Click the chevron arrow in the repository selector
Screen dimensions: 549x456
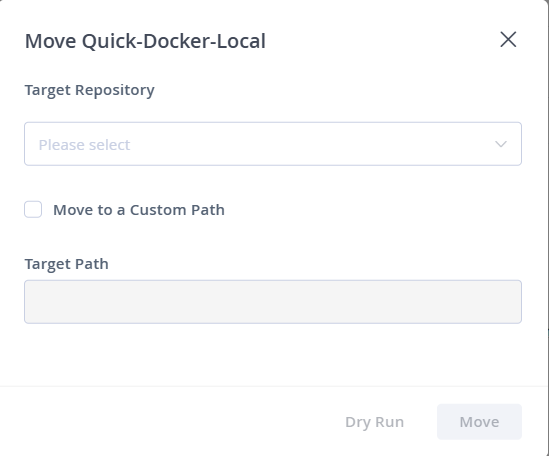pyautogui.click(x=501, y=144)
